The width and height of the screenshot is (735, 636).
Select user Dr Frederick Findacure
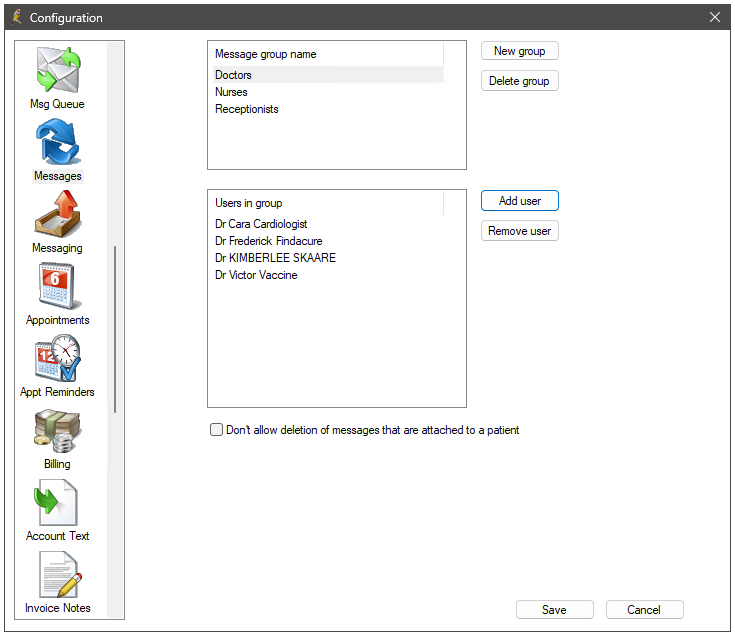(328, 241)
